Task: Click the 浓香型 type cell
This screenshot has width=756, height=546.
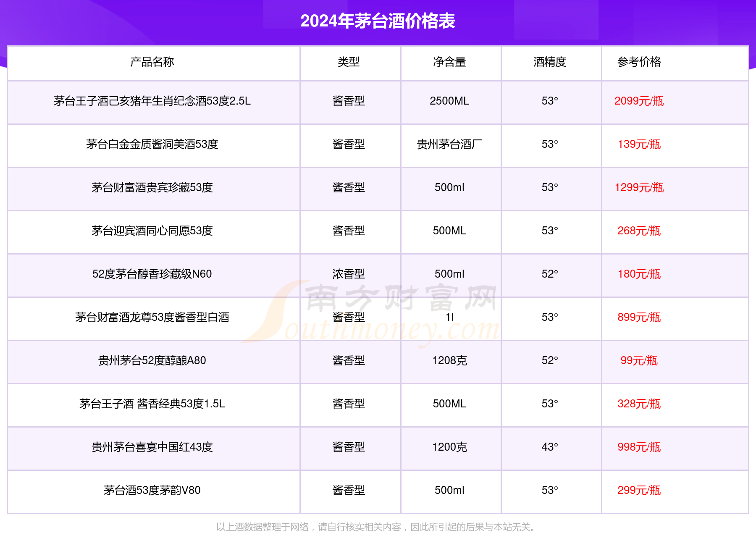Action: click(349, 274)
